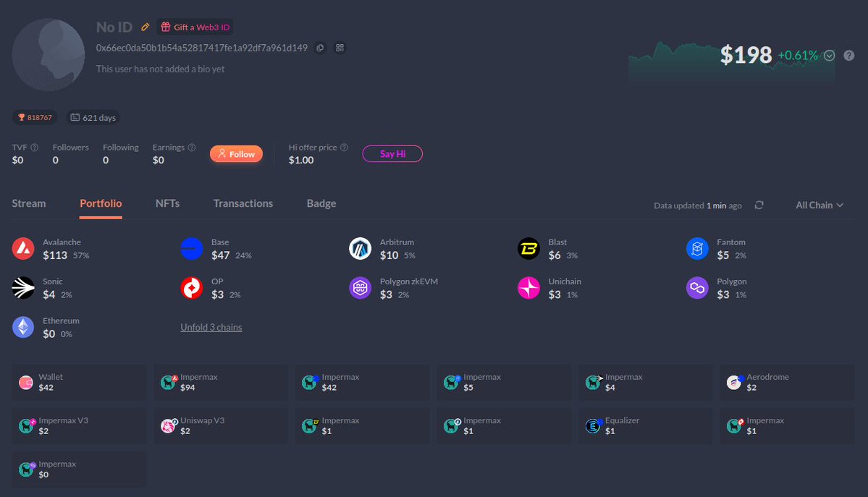Click the $1.00 Hi offer price
The height and width of the screenshot is (497, 868).
tap(301, 161)
